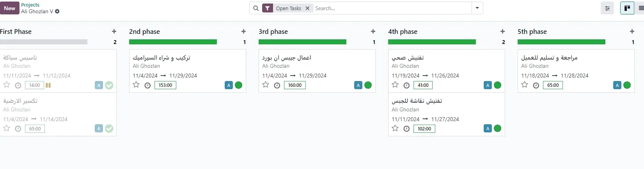Click the search magnifier icon
The height and width of the screenshot is (169, 644).
click(256, 8)
